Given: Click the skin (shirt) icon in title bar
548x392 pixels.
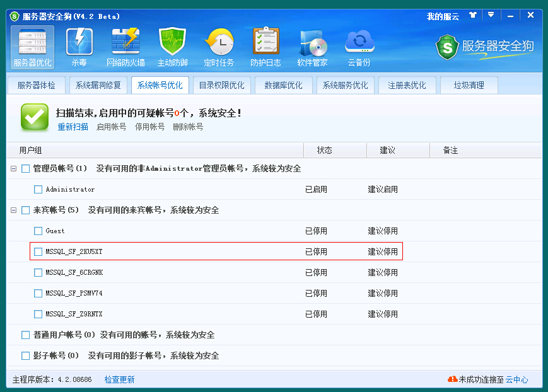Looking at the screenshot, I should [473, 15].
